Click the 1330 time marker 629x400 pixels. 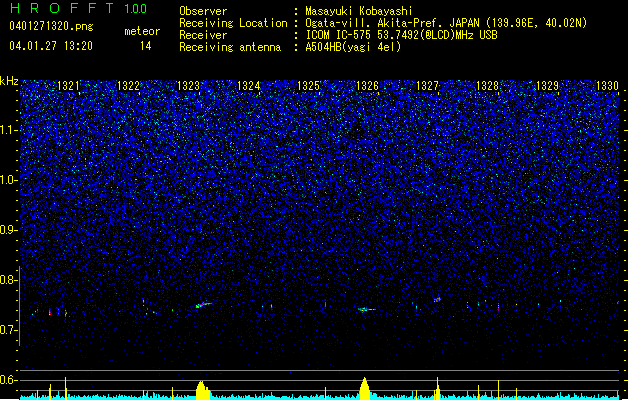[x=607, y=86]
